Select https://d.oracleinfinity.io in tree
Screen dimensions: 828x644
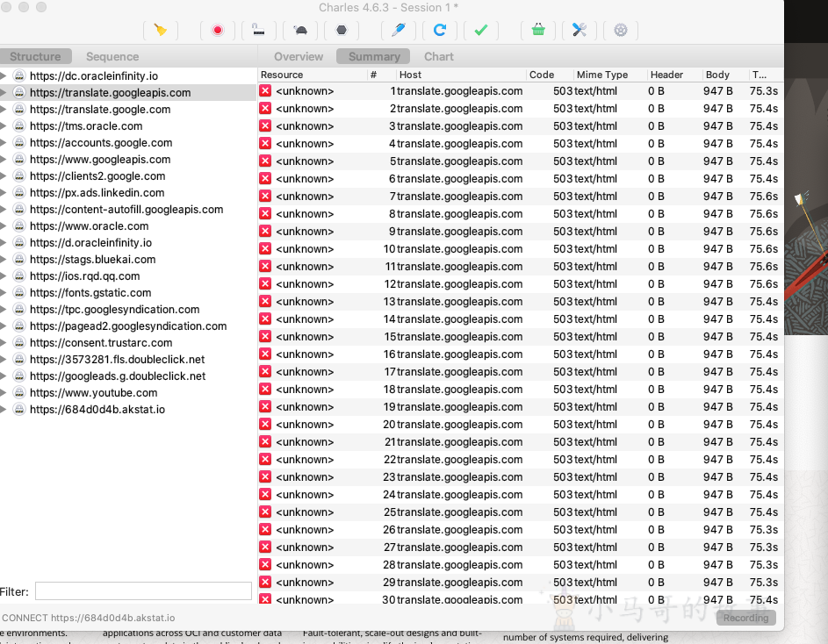(90, 243)
